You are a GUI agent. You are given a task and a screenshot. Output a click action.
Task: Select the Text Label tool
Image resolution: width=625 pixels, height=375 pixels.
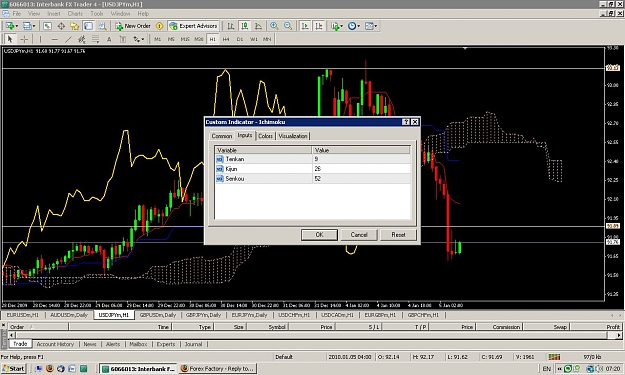tap(123, 39)
